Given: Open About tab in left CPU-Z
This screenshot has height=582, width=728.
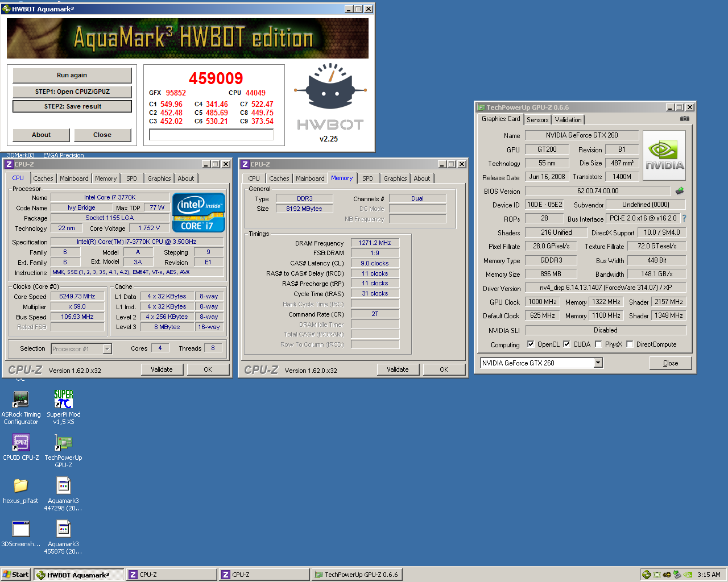Looking at the screenshot, I should 186,178.
